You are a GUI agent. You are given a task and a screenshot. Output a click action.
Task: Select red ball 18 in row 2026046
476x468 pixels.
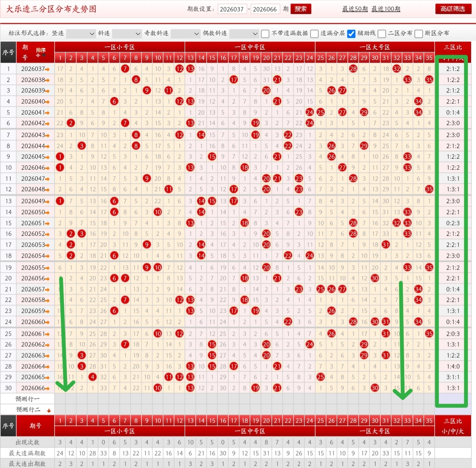point(244,167)
